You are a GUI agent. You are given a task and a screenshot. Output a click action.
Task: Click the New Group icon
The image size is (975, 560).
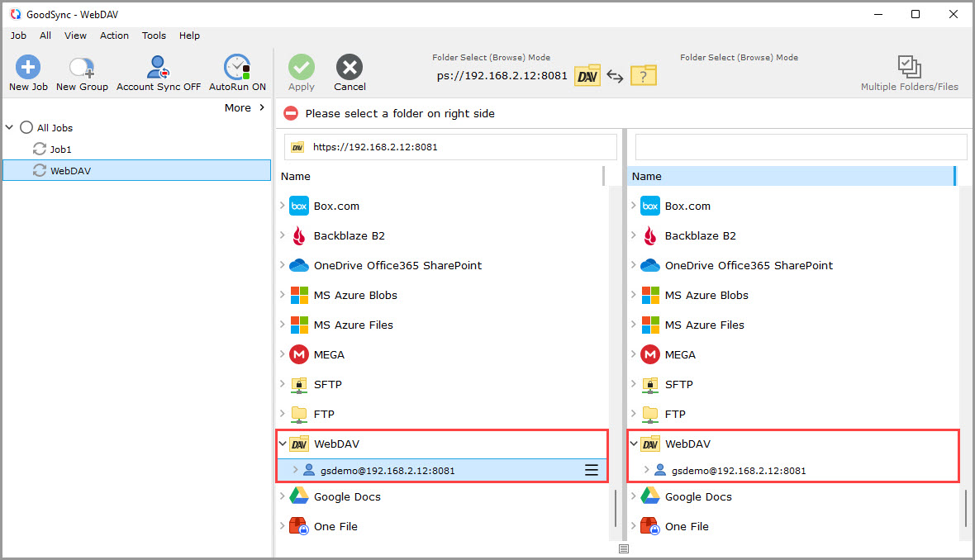point(82,67)
